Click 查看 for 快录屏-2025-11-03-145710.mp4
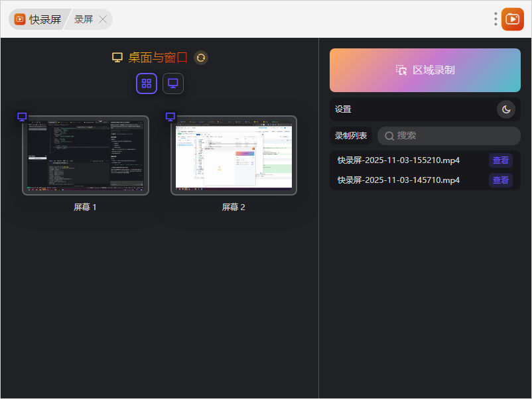The image size is (532, 399). pos(500,180)
